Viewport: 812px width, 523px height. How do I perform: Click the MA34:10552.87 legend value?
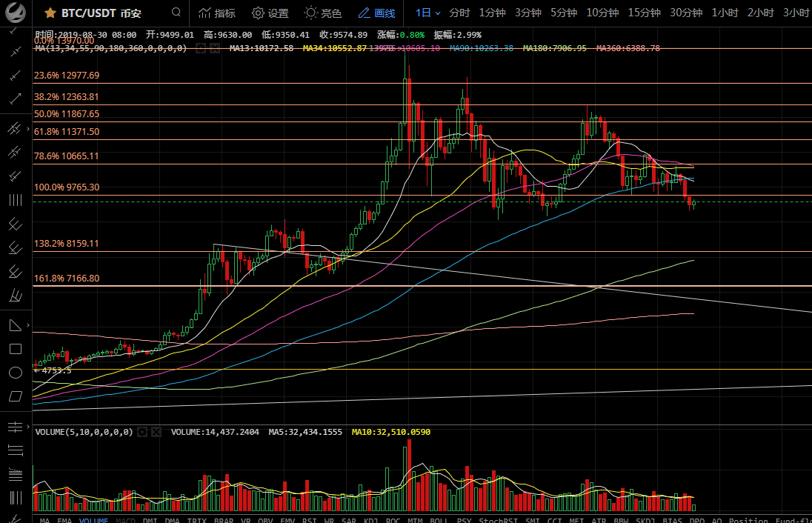coord(335,48)
